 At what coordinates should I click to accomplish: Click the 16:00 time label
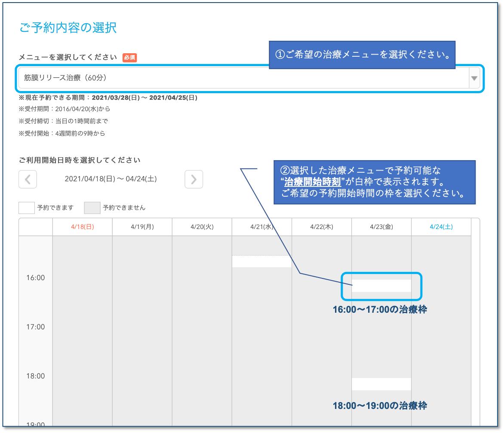pyautogui.click(x=35, y=277)
